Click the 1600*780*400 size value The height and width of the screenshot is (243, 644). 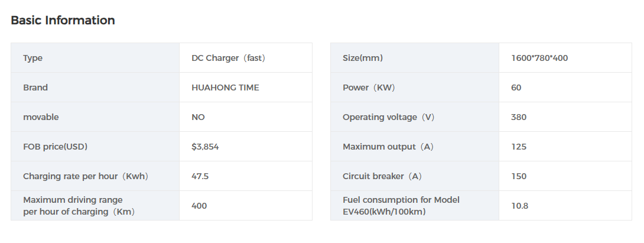[x=539, y=58]
